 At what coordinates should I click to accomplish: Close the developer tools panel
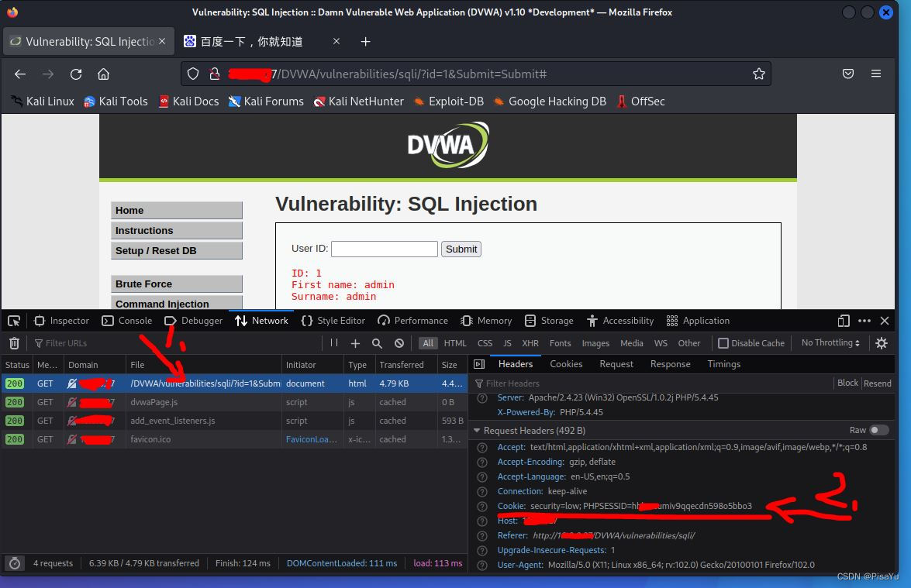(885, 321)
